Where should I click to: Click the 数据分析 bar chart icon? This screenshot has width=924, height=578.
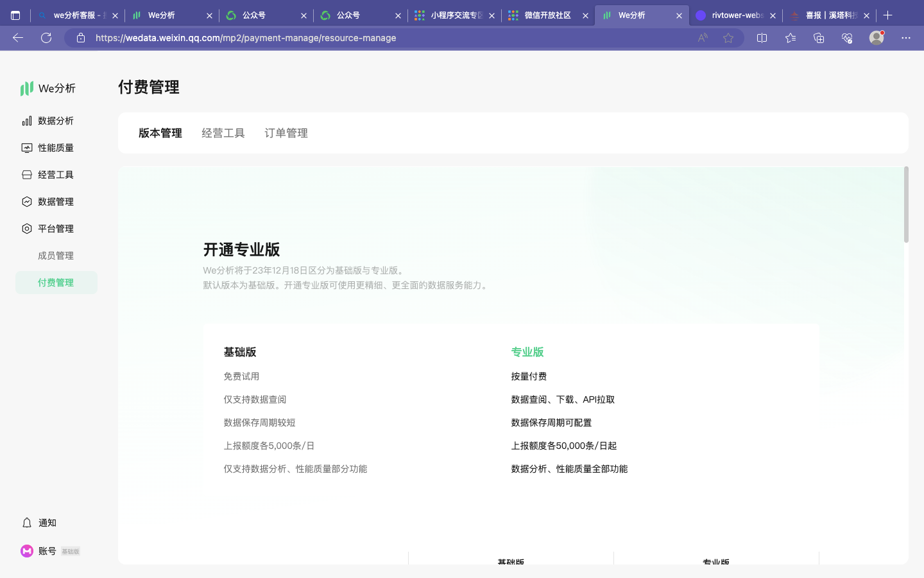point(27,121)
